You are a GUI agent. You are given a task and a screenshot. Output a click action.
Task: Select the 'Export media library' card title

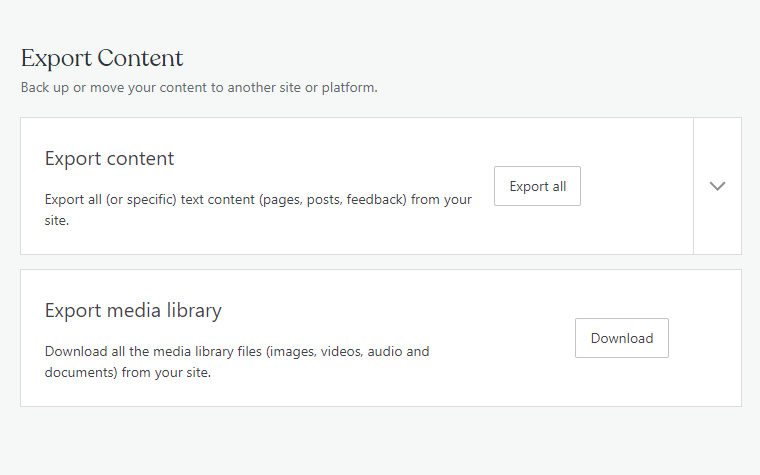(x=133, y=311)
